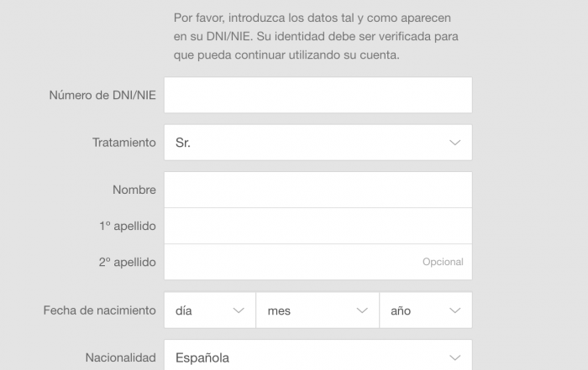Click the "Tratamiento" label text
The height and width of the screenshot is (370, 588).
coord(123,143)
